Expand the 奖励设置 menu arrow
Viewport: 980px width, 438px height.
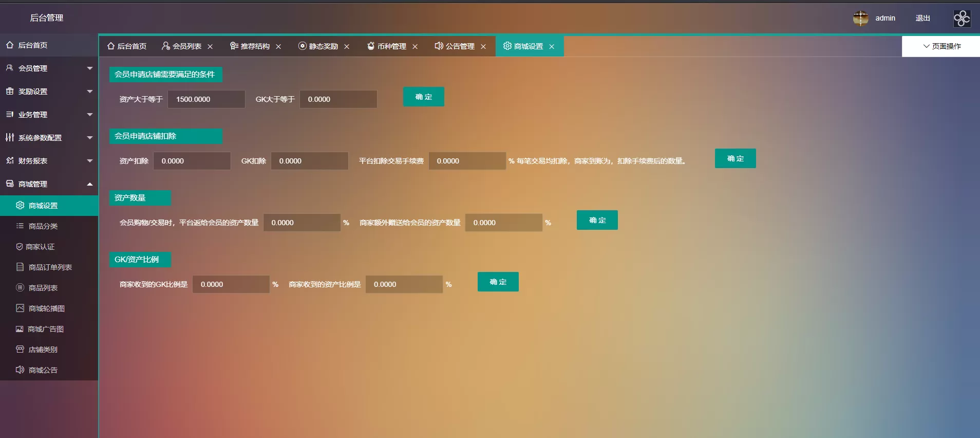[x=90, y=92]
